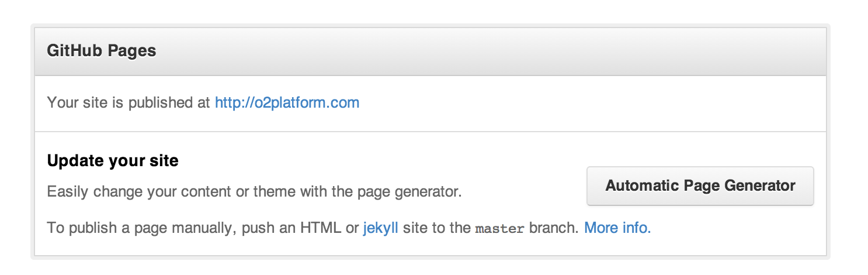868x275 pixels.
Task: Open the More info link
Action: pyautogui.click(x=617, y=228)
